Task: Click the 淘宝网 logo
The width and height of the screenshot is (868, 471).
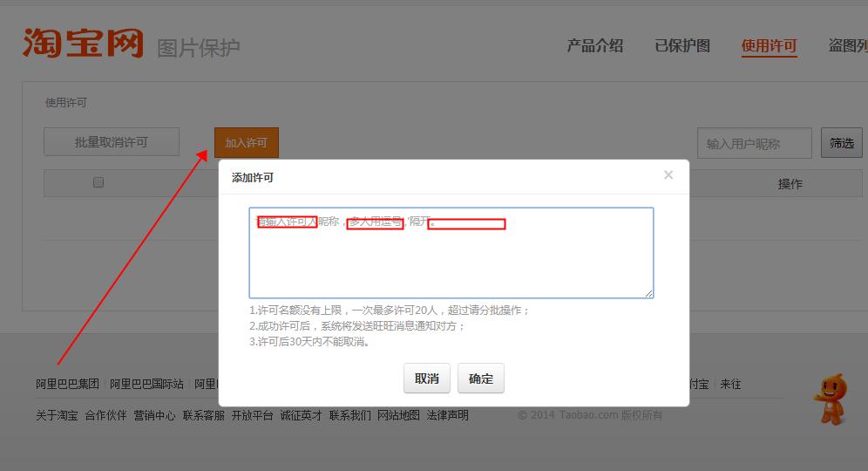Action: [83, 44]
